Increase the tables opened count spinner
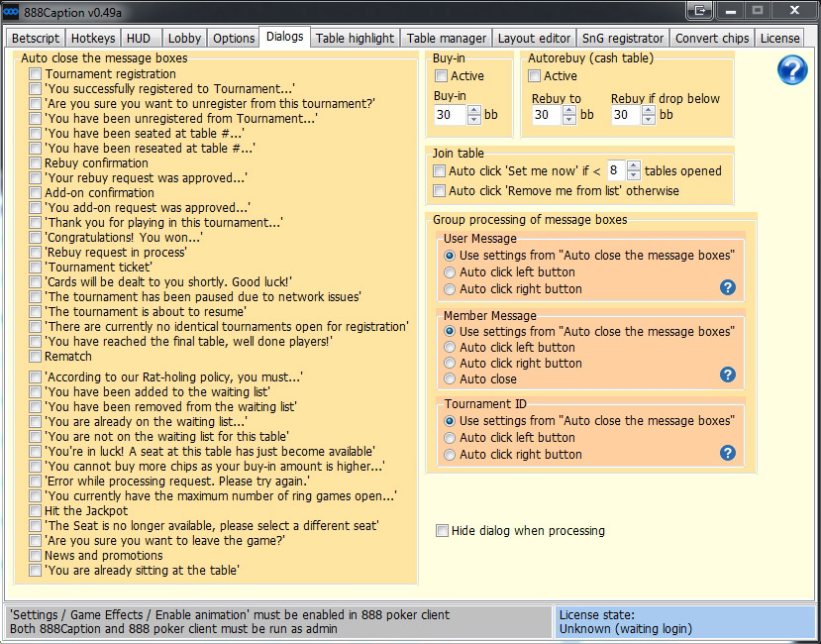The image size is (821, 644). tap(634, 165)
